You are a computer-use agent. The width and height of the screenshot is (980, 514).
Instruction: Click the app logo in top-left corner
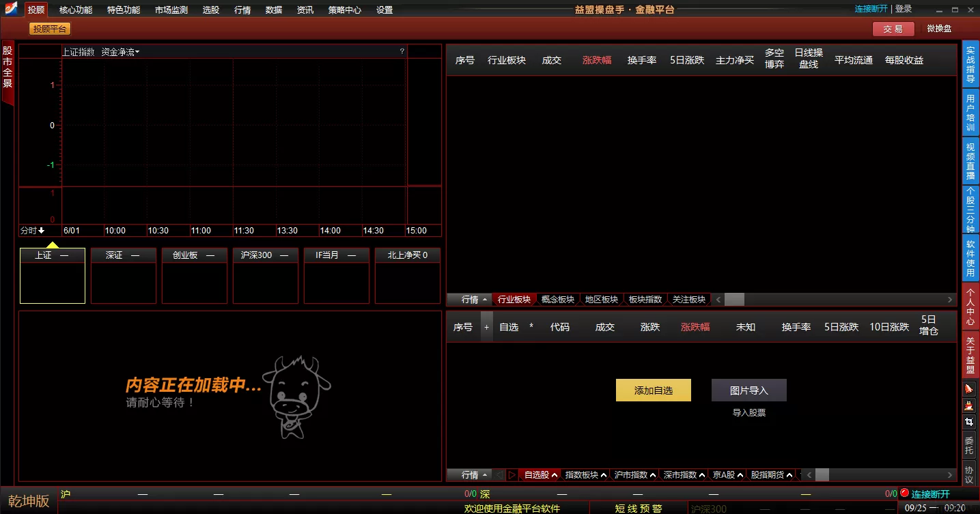click(x=11, y=9)
